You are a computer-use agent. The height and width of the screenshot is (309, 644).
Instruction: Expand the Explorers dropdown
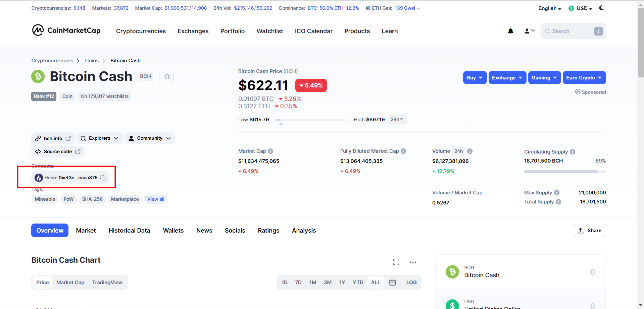[100, 138]
